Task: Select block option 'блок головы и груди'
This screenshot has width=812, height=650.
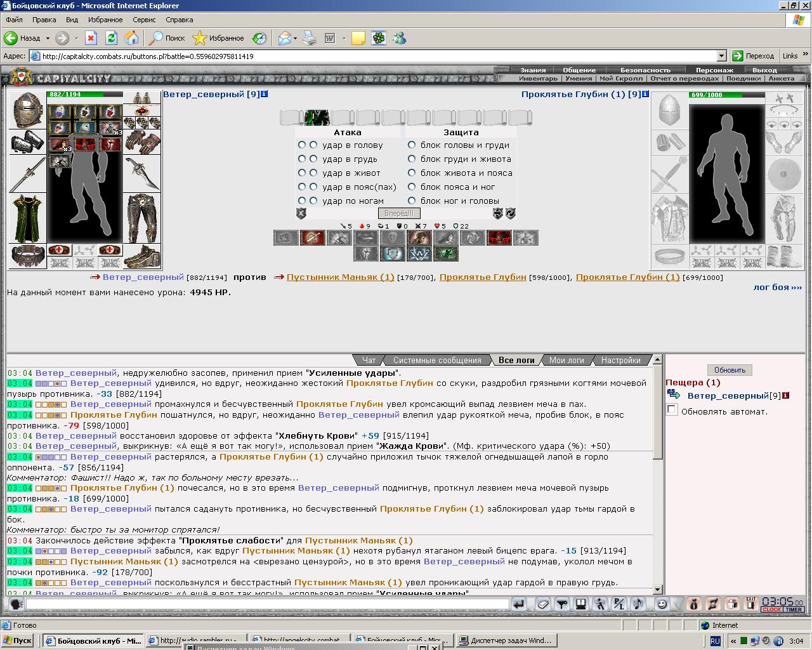Action: 412,145
